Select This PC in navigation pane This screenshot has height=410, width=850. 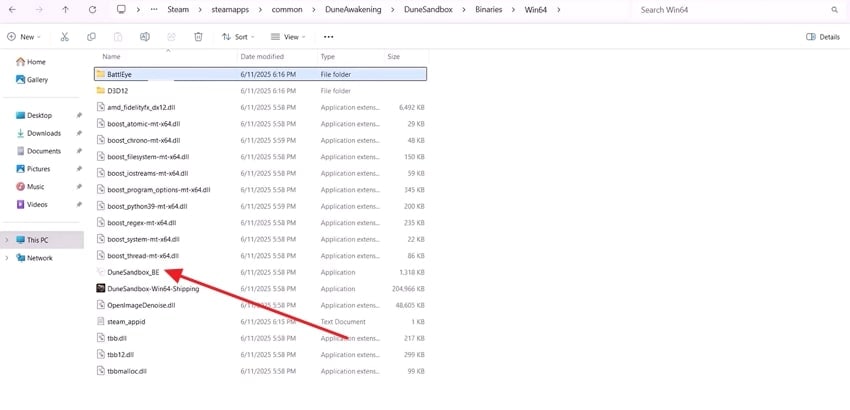click(43, 240)
